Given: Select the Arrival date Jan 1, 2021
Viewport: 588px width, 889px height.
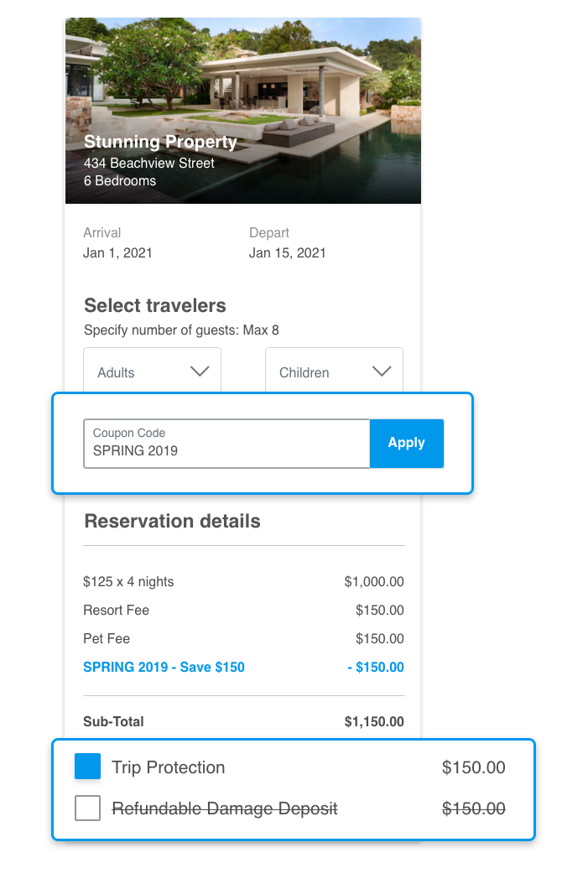Looking at the screenshot, I should tap(117, 253).
